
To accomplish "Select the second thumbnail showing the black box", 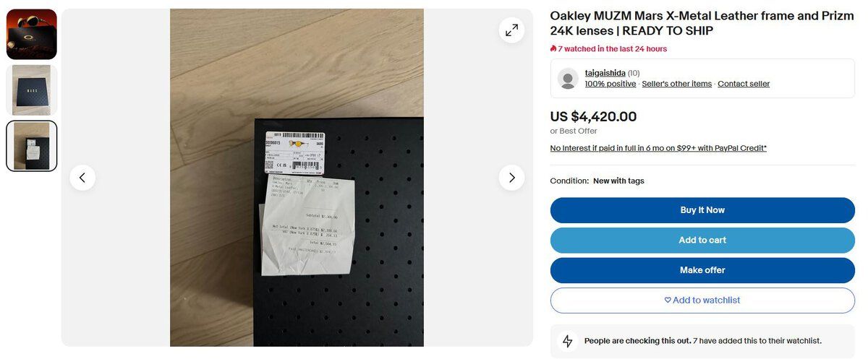I will click(x=32, y=90).
